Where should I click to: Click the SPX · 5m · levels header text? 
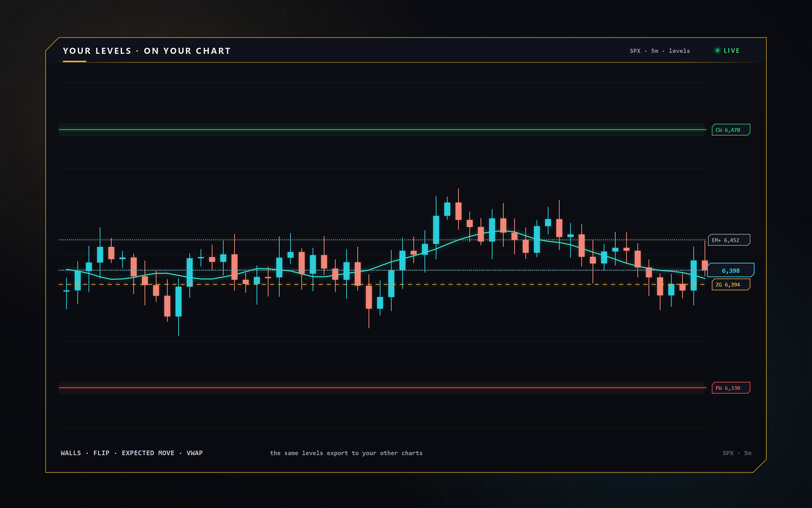pos(660,51)
